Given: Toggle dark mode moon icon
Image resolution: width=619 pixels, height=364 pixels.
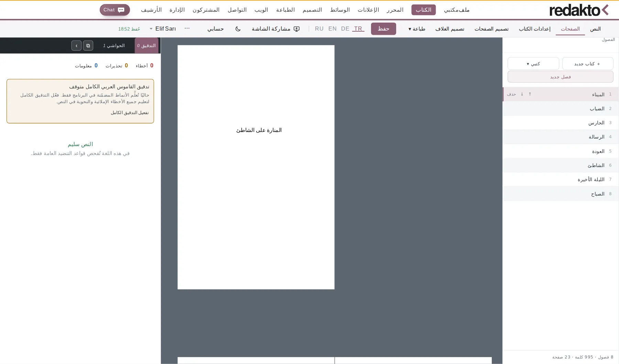Looking at the screenshot, I should pyautogui.click(x=238, y=29).
